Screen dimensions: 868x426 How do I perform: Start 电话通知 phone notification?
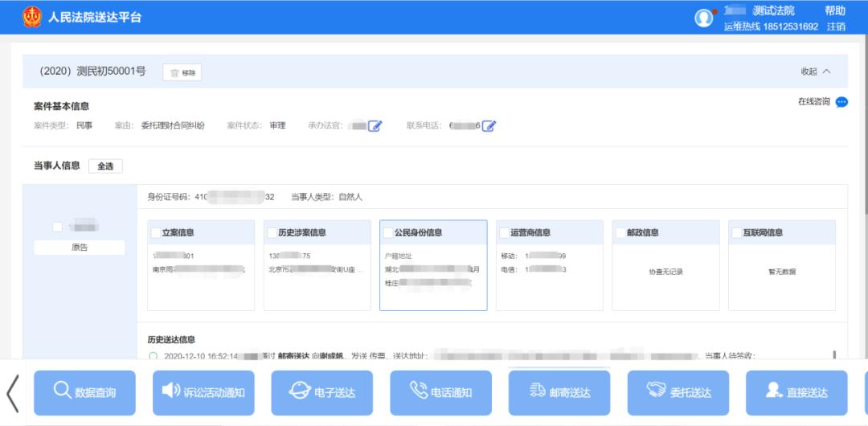(x=440, y=392)
